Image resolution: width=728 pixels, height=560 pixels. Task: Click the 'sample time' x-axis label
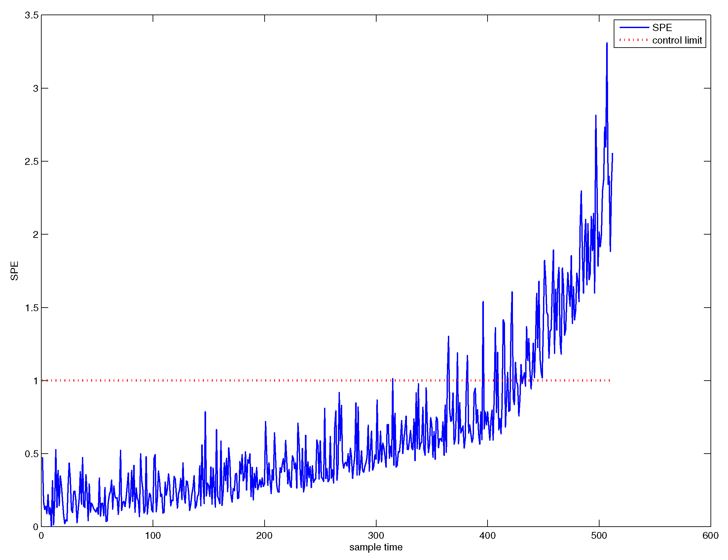376,547
